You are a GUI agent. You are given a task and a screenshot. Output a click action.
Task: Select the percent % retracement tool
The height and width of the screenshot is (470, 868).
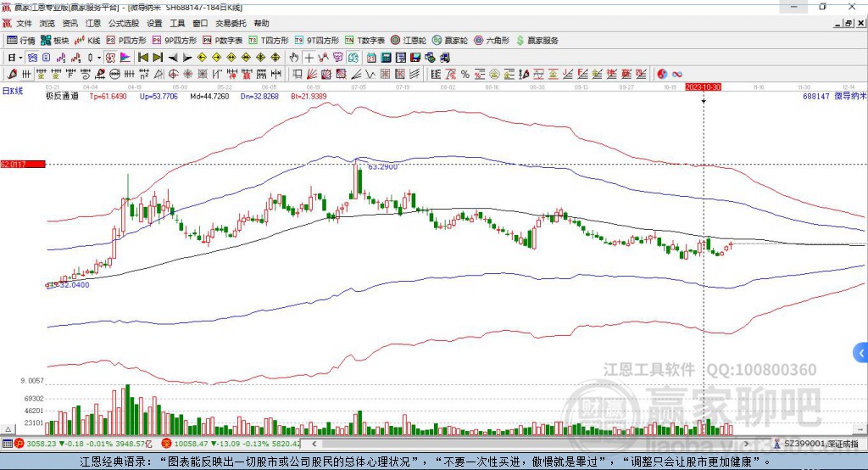coord(465,74)
